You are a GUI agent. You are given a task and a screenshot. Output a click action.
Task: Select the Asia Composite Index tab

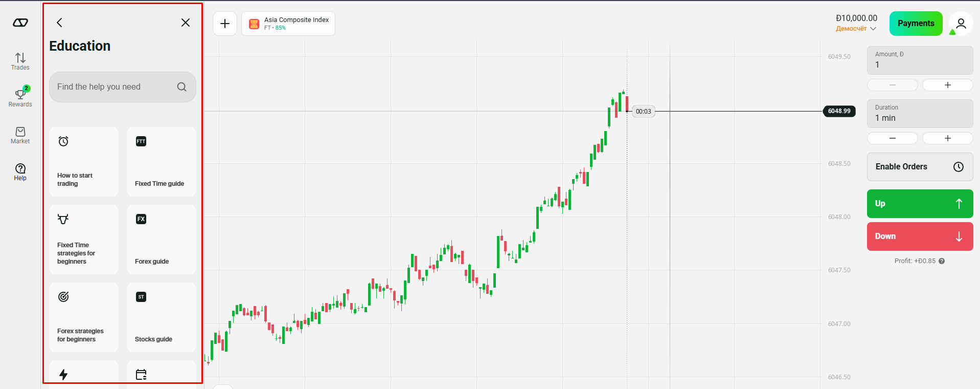288,24
